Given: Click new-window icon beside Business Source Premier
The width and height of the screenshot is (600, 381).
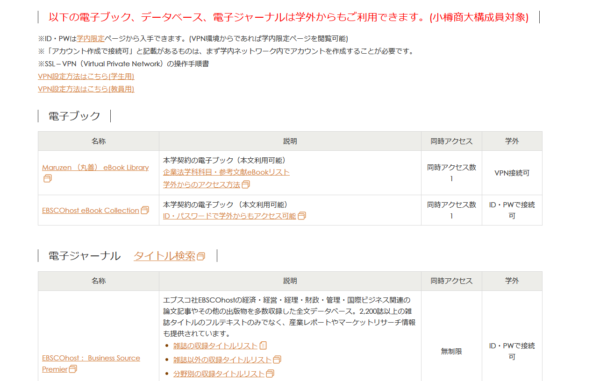Looking at the screenshot, I should [73, 369].
